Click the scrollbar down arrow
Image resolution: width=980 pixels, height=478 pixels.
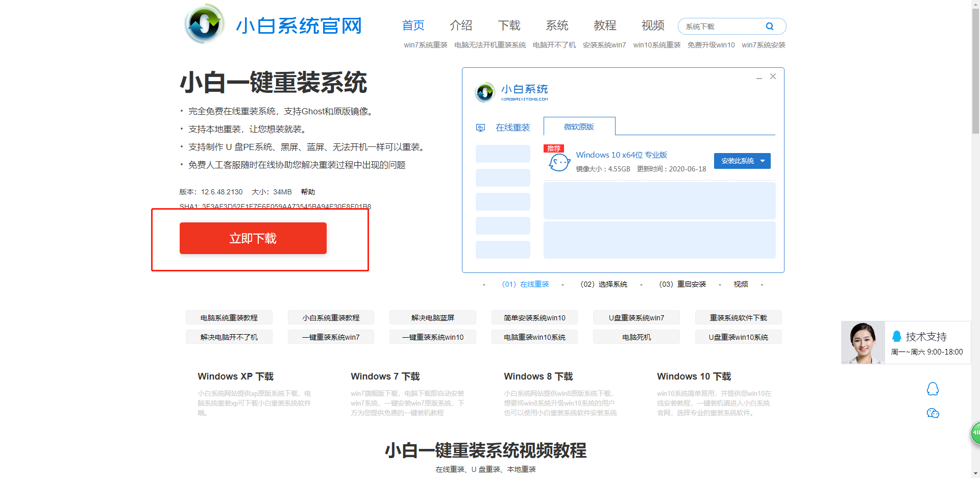(975, 473)
